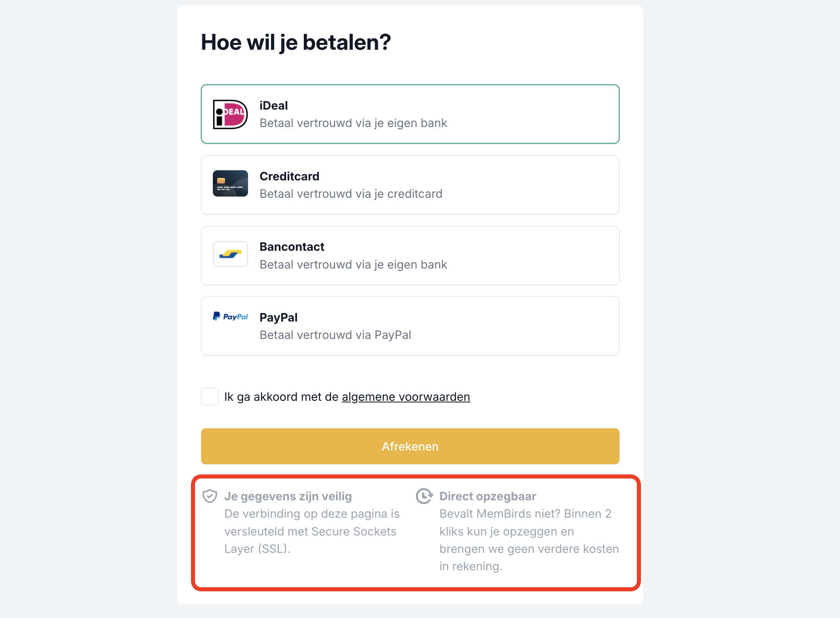Click the SSL connection description text
Viewport: 840px width, 618px height.
(312, 531)
